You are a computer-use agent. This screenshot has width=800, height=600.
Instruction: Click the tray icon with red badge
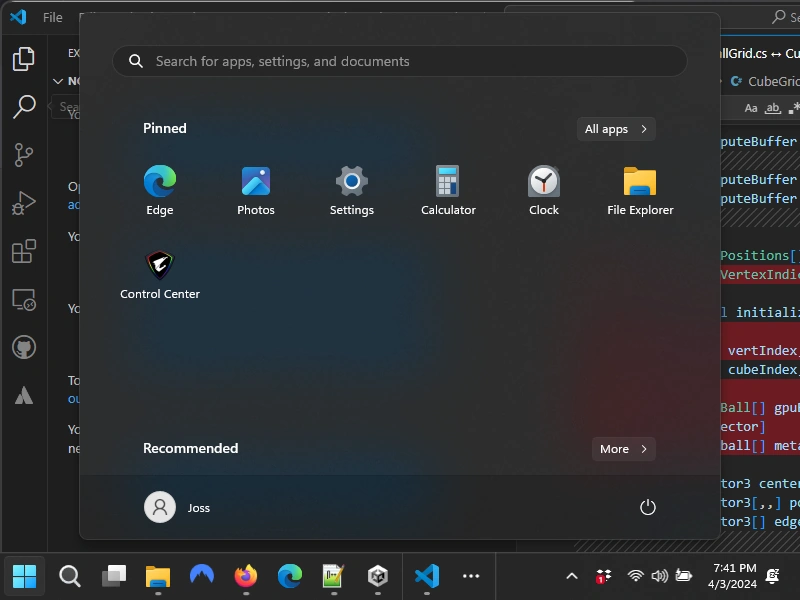(x=603, y=577)
